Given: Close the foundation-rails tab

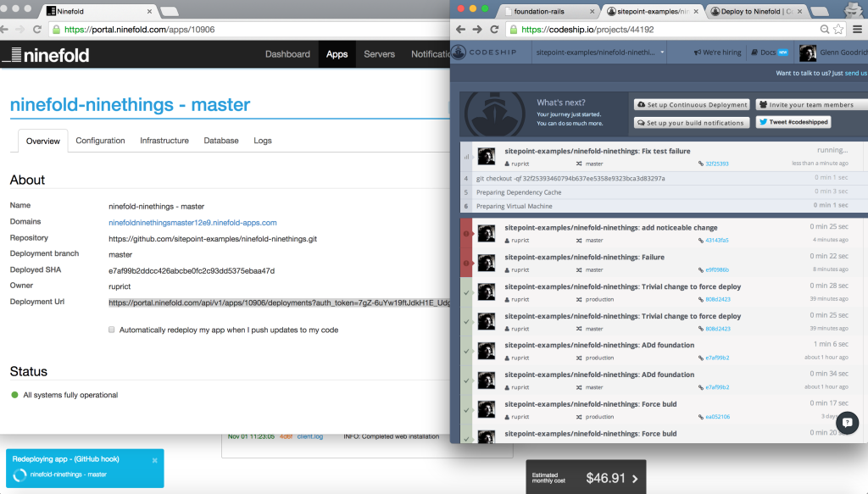Looking at the screenshot, I should [x=592, y=11].
